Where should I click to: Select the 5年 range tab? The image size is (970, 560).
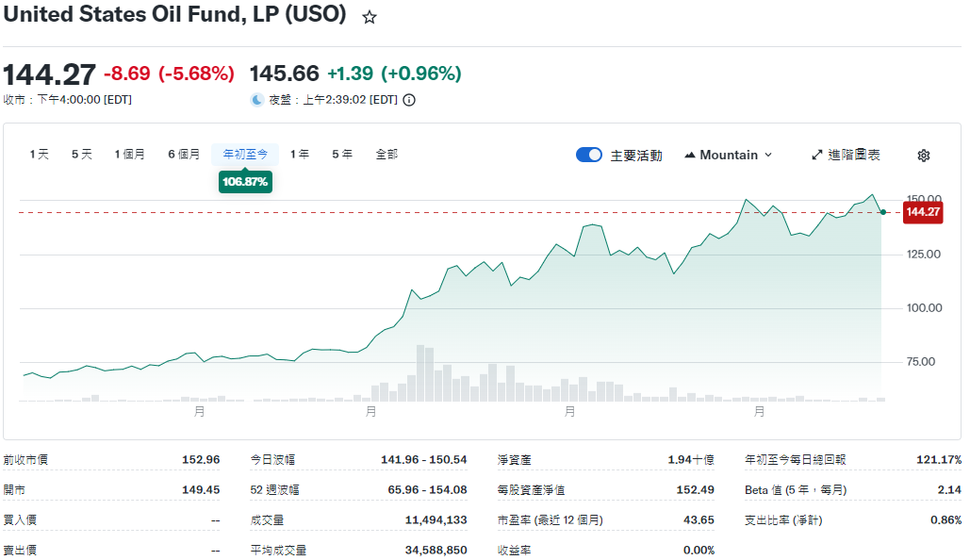pyautogui.click(x=342, y=154)
